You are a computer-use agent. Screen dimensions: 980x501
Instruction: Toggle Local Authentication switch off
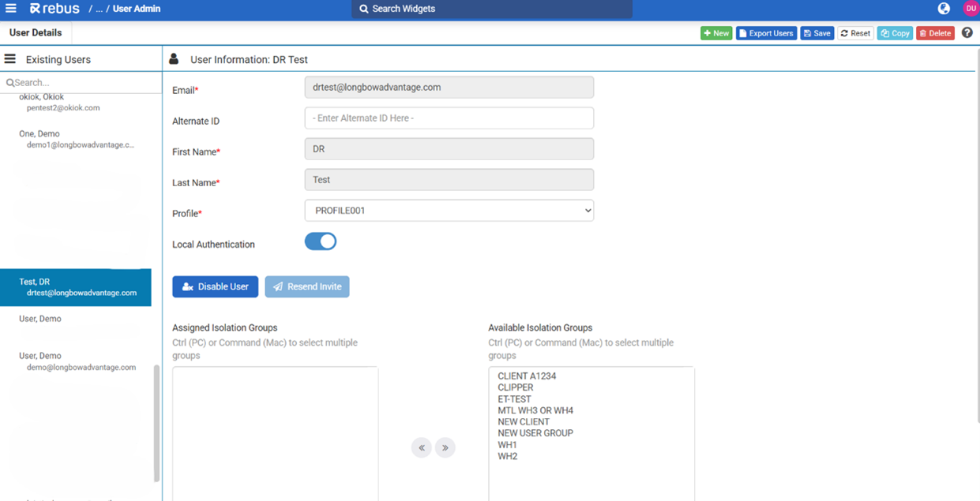[x=321, y=241]
